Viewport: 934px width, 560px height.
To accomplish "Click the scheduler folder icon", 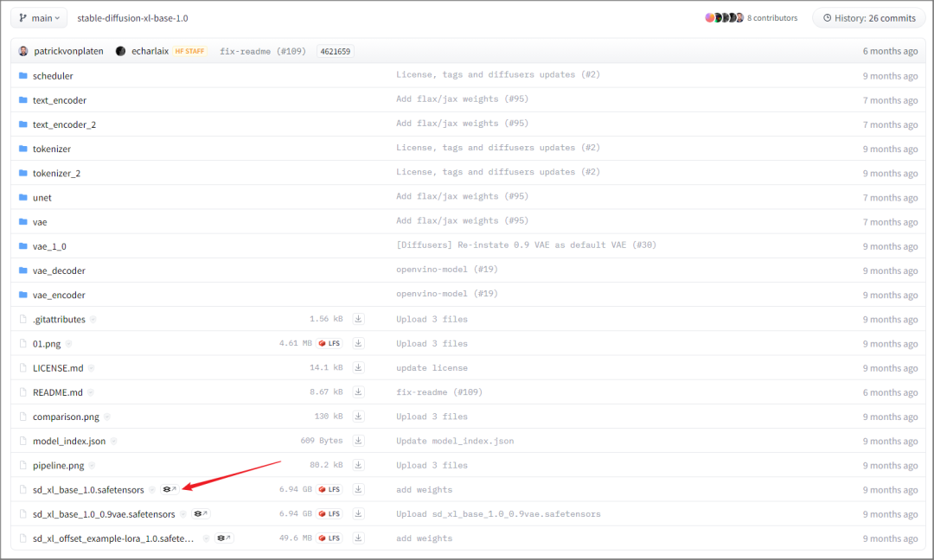I will tap(23, 75).
